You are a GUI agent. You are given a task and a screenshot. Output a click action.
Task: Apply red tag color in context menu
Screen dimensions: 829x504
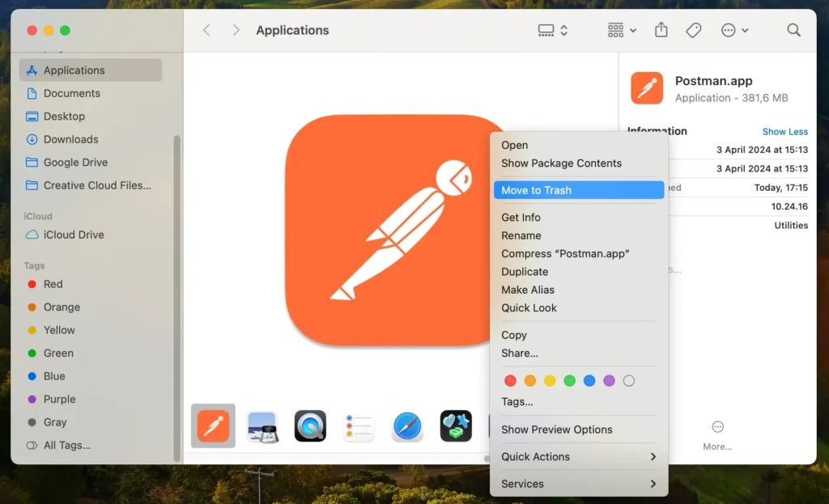click(510, 380)
